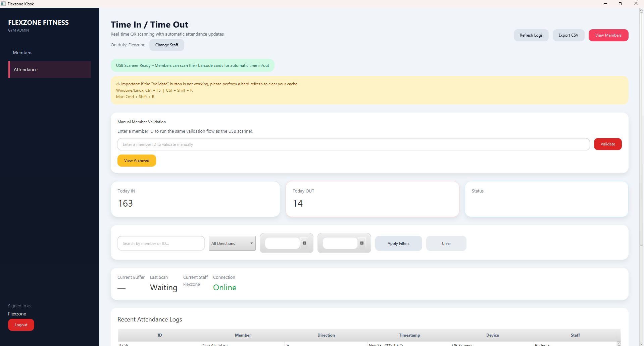Expand the direction filter options
Viewport: 644px width, 346px height.
click(251, 243)
